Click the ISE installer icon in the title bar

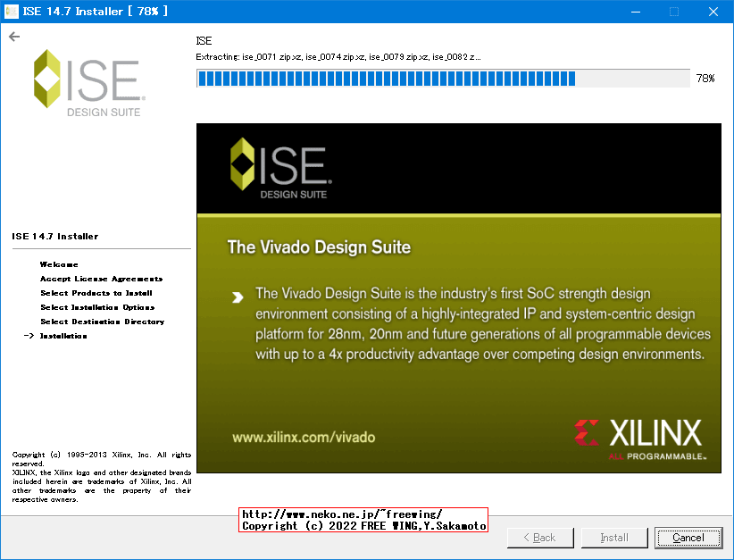(11, 11)
